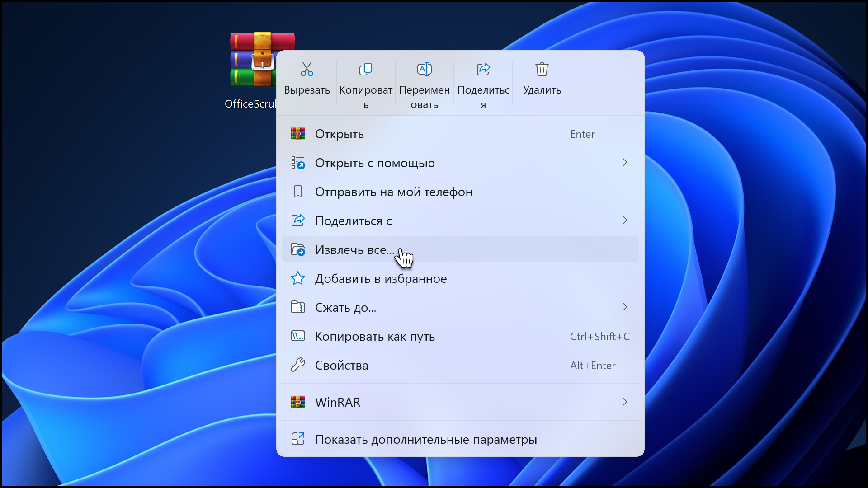Click the Share icon in top row

(483, 70)
